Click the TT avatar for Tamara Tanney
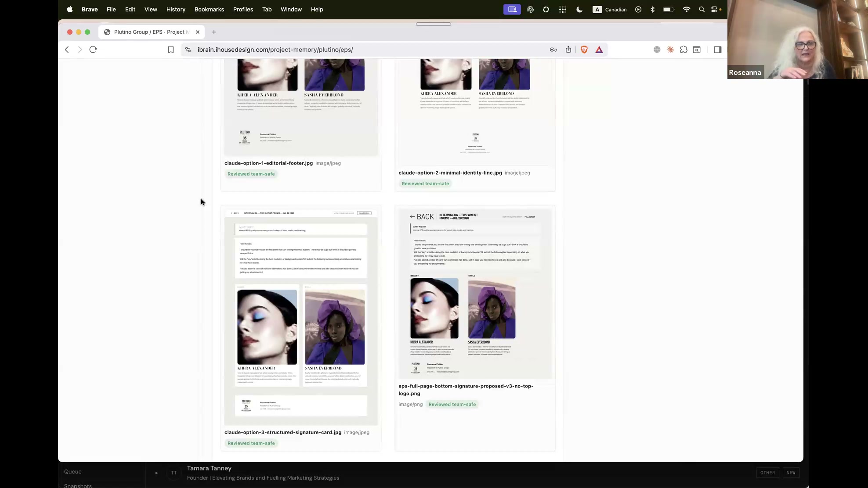The height and width of the screenshot is (488, 868). [x=174, y=473]
